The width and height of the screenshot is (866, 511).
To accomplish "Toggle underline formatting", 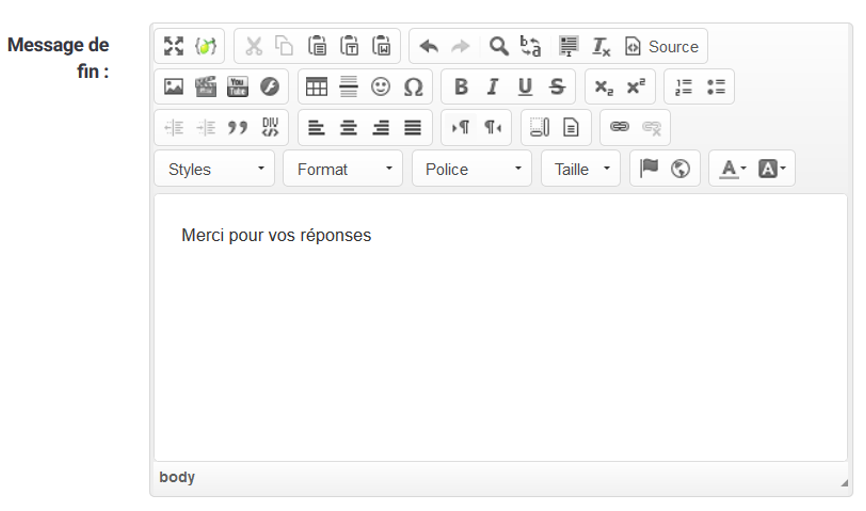I will click(525, 87).
